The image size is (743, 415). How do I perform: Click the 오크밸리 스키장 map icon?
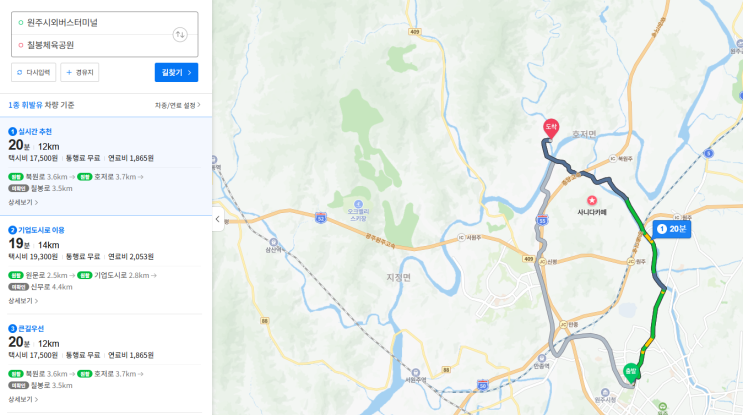click(x=358, y=204)
